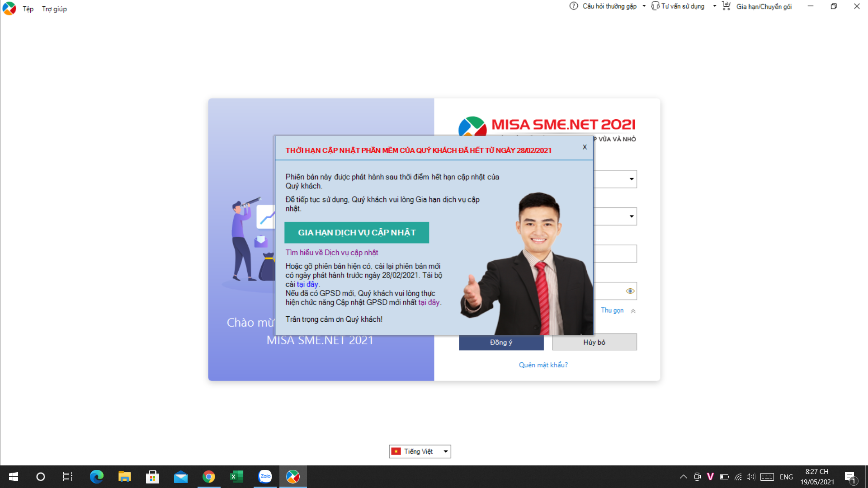Open Câu hỏi thường gặp help link
The width and height of the screenshot is (868, 488).
pyautogui.click(x=609, y=6)
